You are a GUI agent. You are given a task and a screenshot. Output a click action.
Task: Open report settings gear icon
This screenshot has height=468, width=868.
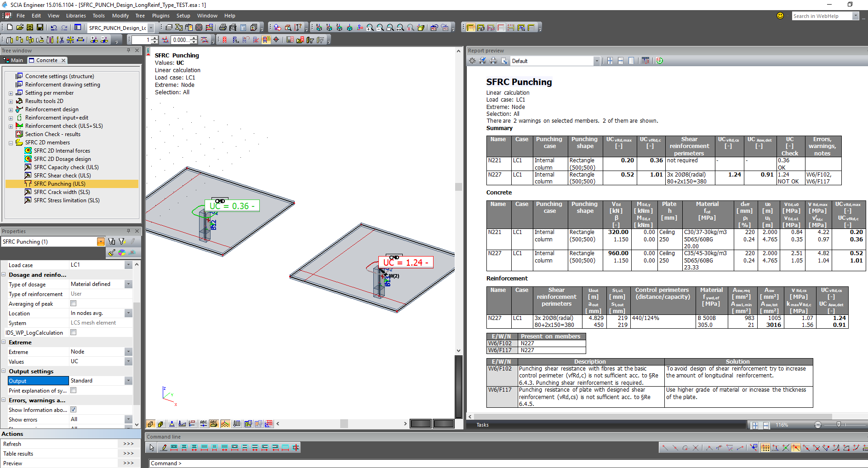(472, 61)
